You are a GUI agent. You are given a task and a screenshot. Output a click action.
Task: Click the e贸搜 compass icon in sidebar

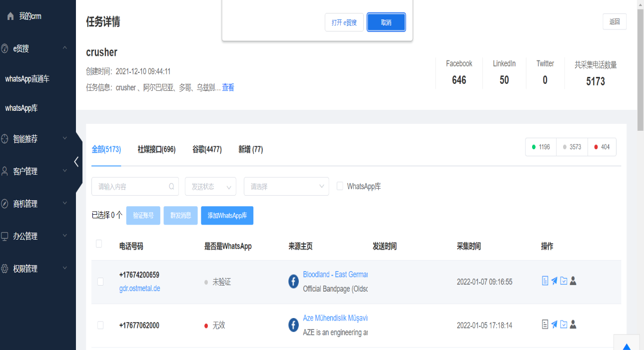click(x=5, y=48)
